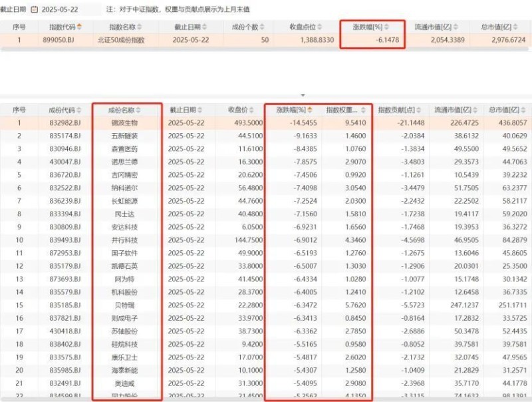This screenshot has width=532, height=402.
Task: Sort constituents by 成份名称 sort icon
Action: 139,110
